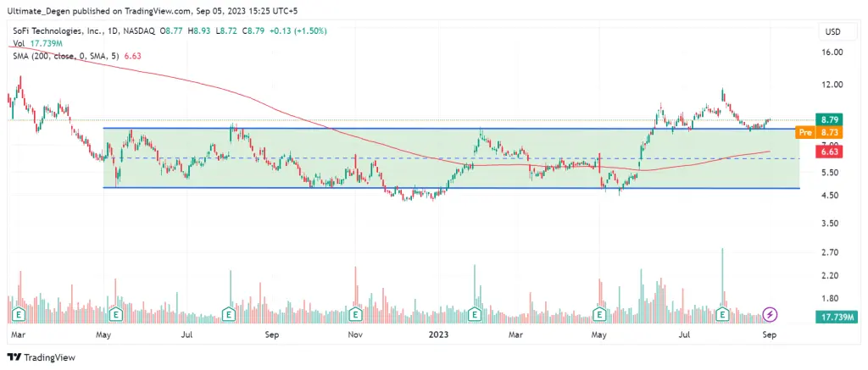Click the earnings E marker at May 2023
Viewport: 868px width, 370px height.
tap(598, 315)
